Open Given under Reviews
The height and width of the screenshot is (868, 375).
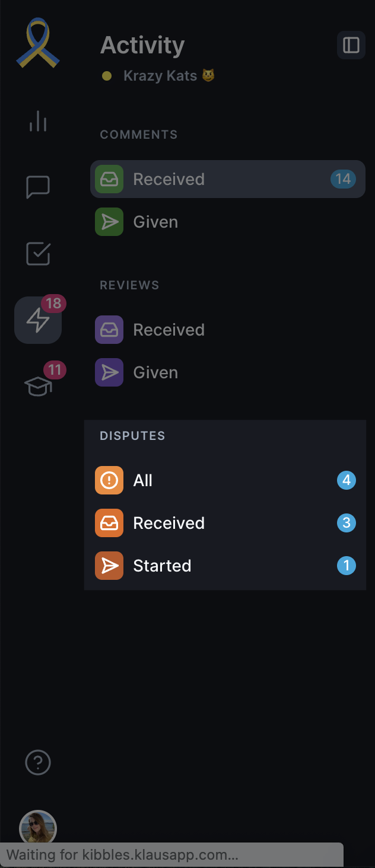tap(228, 372)
